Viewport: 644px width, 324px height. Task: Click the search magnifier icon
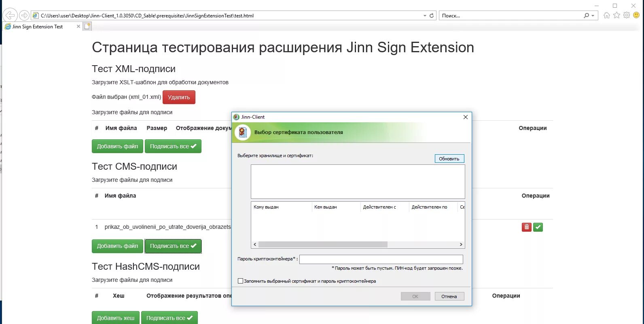586,15
